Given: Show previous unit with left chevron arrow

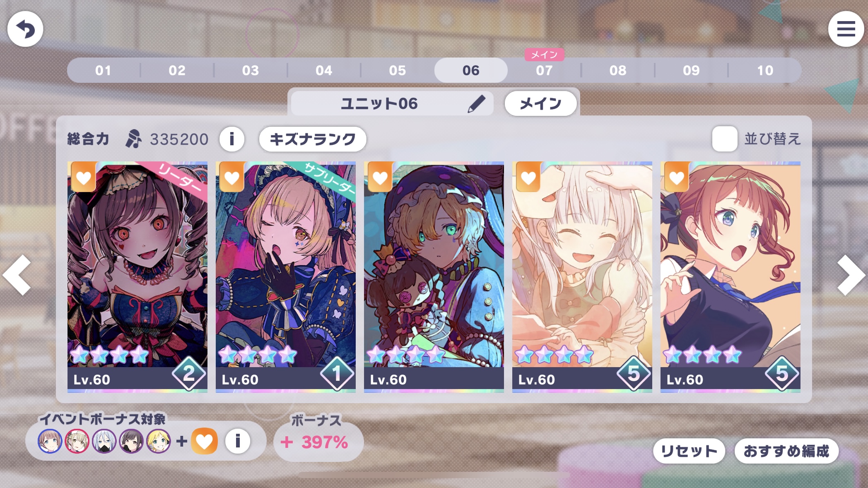Looking at the screenshot, I should (x=17, y=275).
